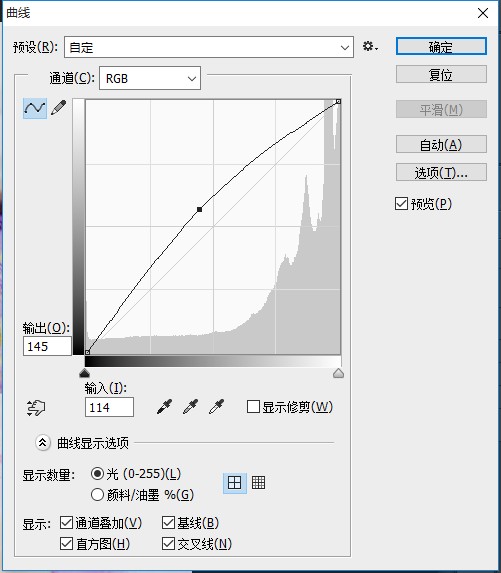Open preset options gear menu

(x=370, y=47)
